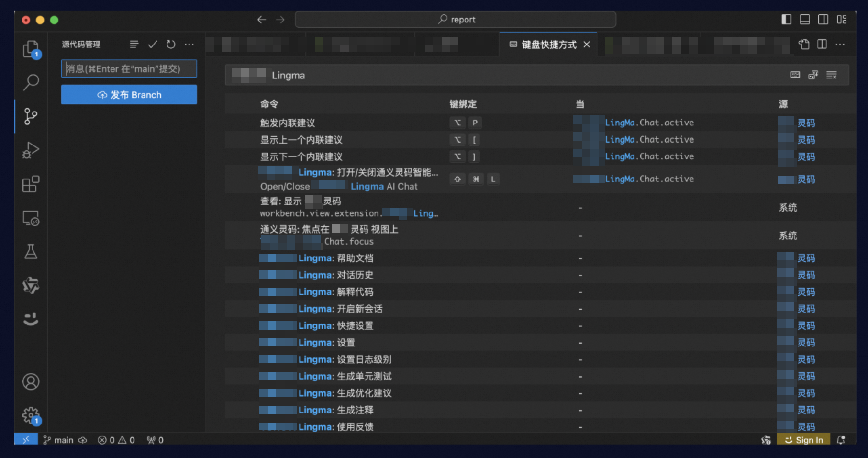Click 系统 source in Chat.focus row
Image resolution: width=868 pixels, height=458 pixels.
tap(788, 235)
